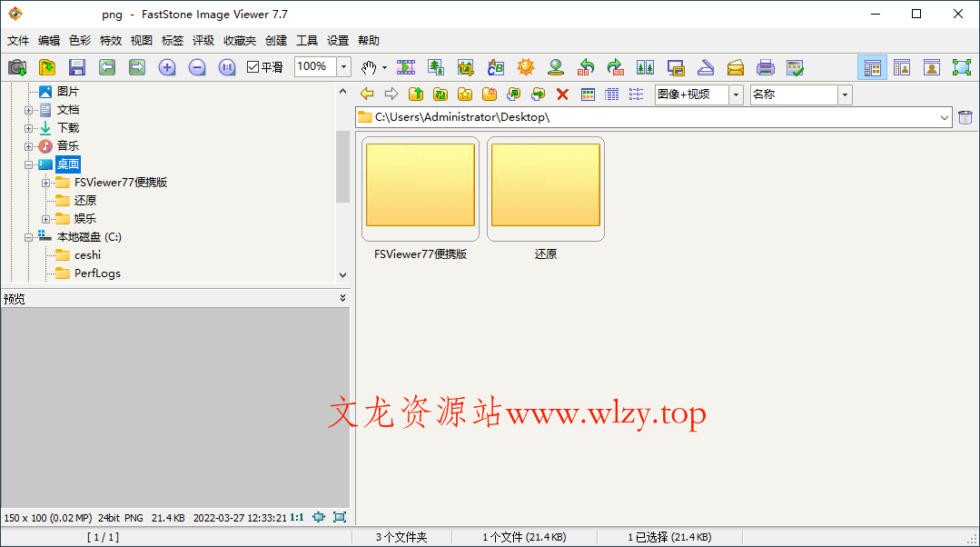
Task: Click the zoom in magnifier icon
Action: (166, 67)
